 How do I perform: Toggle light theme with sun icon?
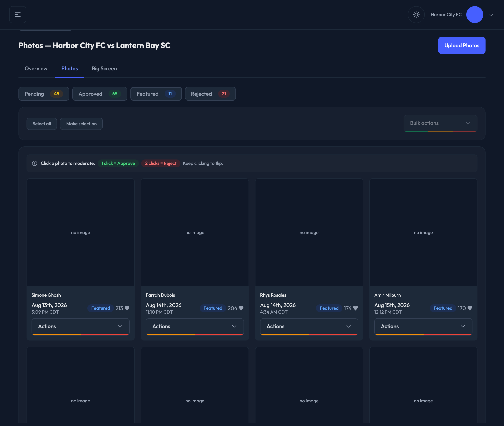click(416, 14)
